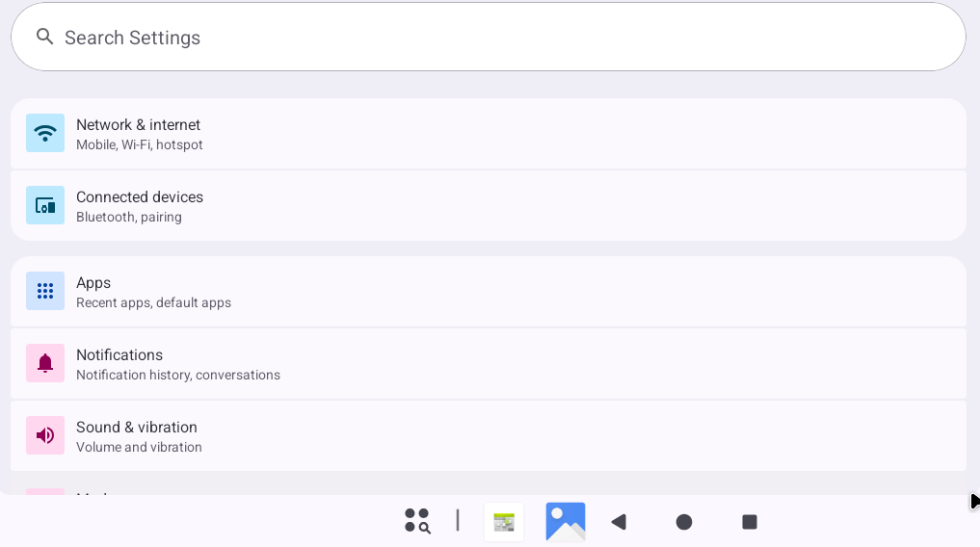Tap the Recents square button
980x547 pixels.
(x=750, y=522)
